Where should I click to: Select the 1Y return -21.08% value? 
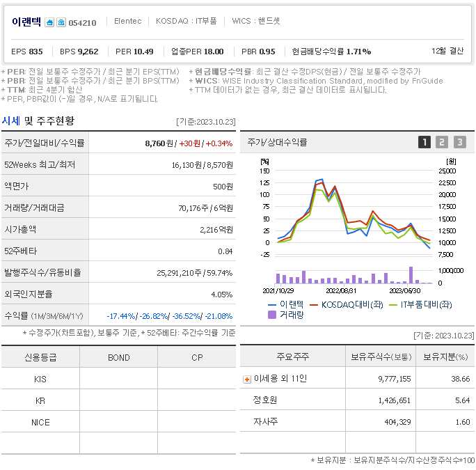click(219, 316)
